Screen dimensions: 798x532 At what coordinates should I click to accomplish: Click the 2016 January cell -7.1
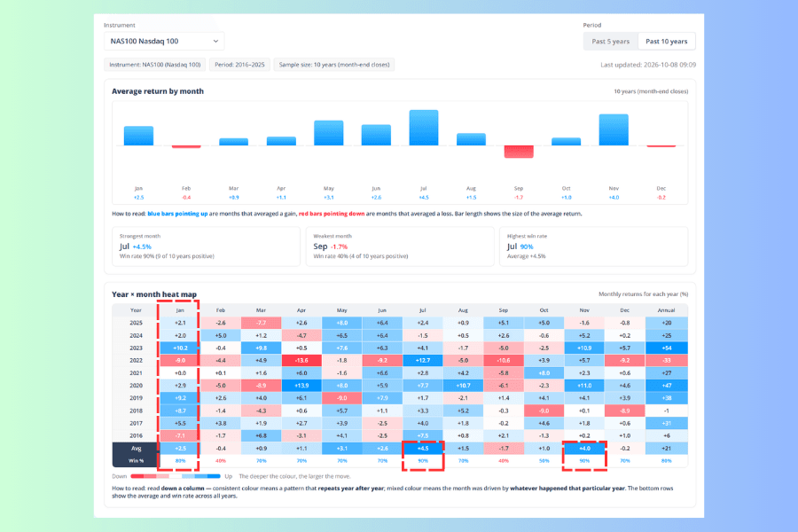(180, 435)
